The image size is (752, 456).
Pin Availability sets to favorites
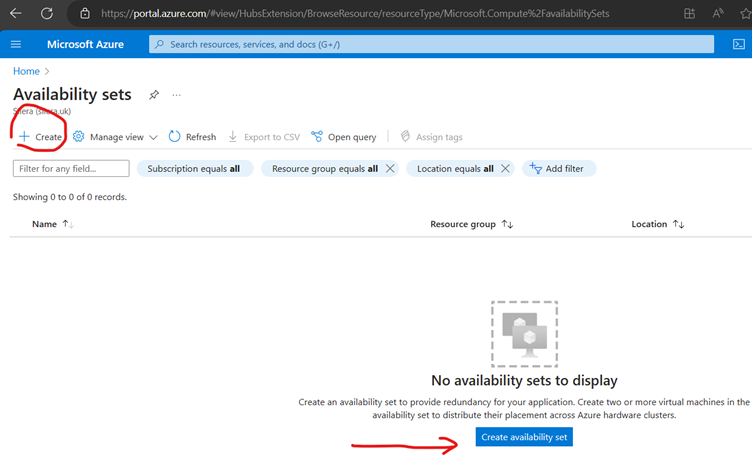154,95
